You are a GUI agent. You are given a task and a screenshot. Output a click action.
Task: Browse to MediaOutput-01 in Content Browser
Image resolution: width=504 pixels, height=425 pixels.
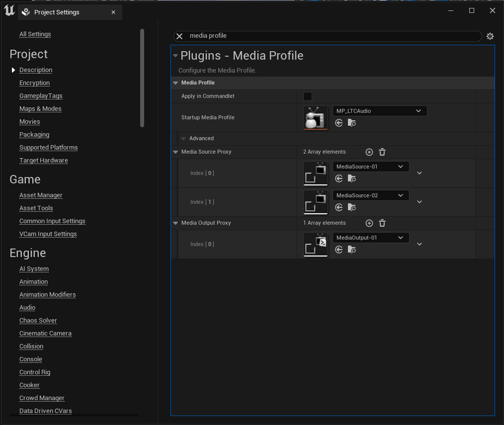pos(351,250)
